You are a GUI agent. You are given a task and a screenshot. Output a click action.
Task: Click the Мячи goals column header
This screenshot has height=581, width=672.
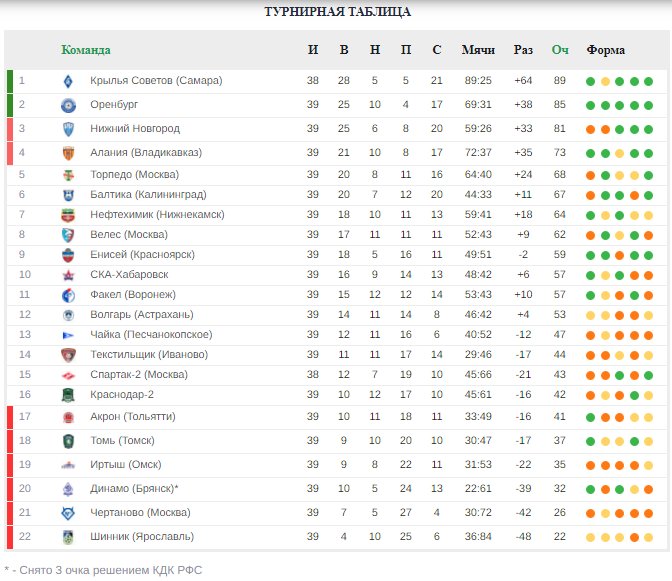pyautogui.click(x=478, y=50)
